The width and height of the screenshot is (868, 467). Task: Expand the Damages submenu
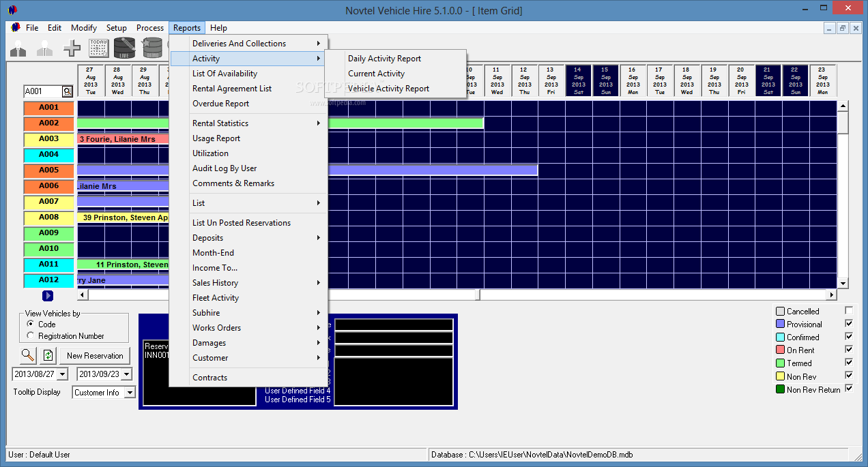point(248,343)
